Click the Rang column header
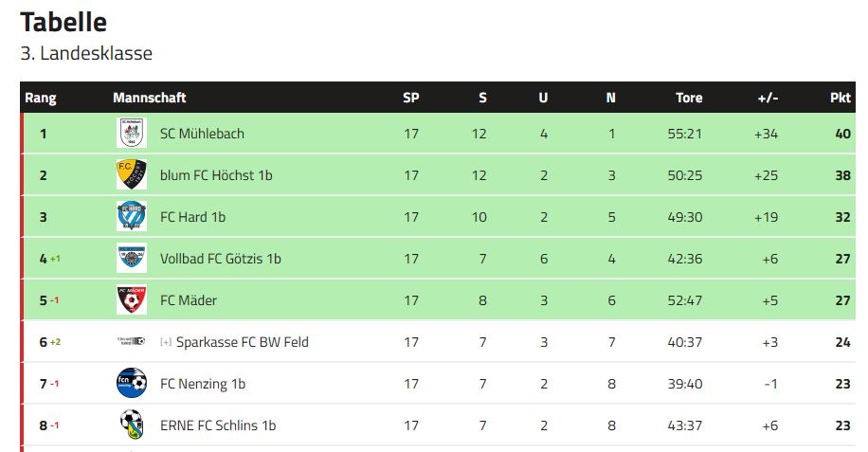The image size is (868, 452). click(x=41, y=98)
